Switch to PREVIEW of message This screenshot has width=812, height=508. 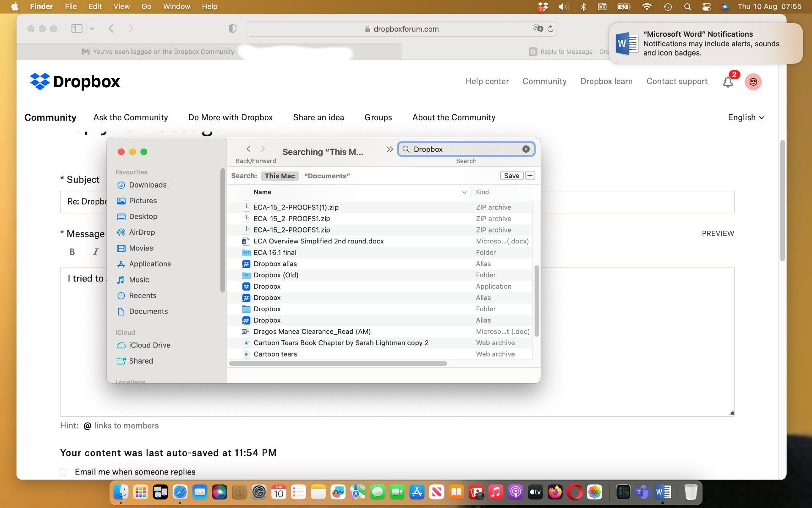click(718, 233)
